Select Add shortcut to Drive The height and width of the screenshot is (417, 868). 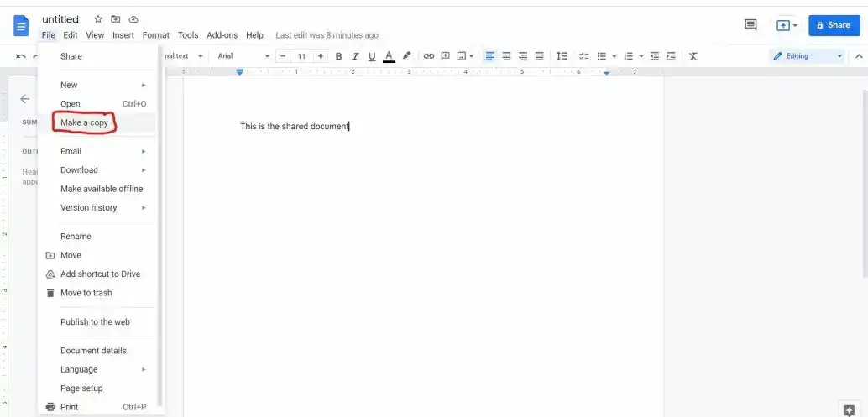click(97, 274)
